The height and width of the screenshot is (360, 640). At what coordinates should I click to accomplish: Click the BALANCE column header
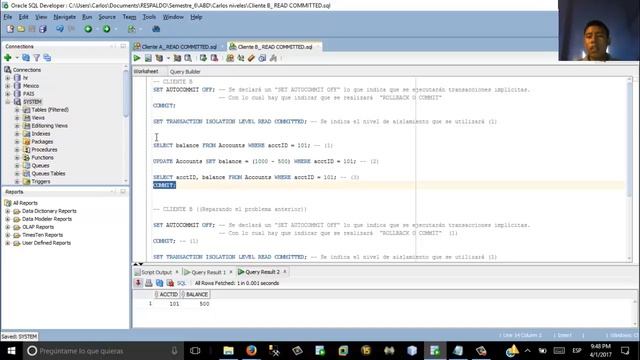tap(196, 294)
